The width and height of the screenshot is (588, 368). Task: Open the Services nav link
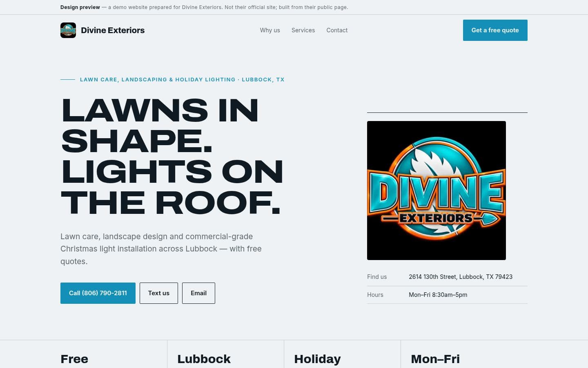(x=303, y=30)
